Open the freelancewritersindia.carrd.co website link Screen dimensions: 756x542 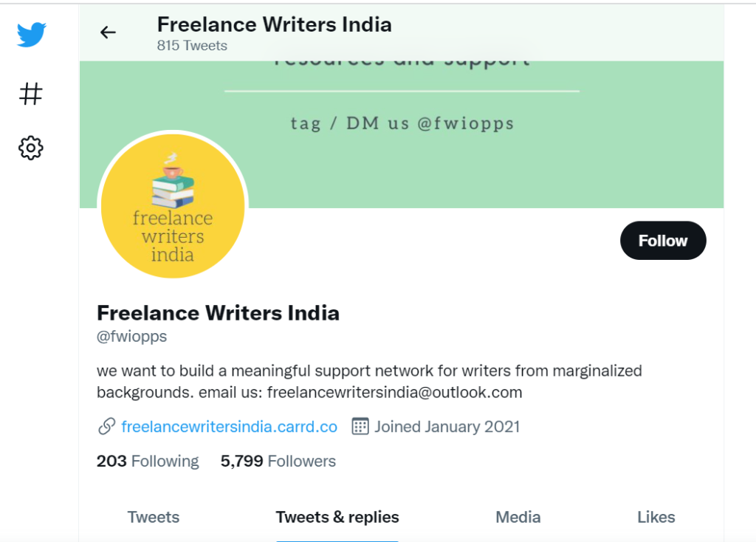[229, 426]
